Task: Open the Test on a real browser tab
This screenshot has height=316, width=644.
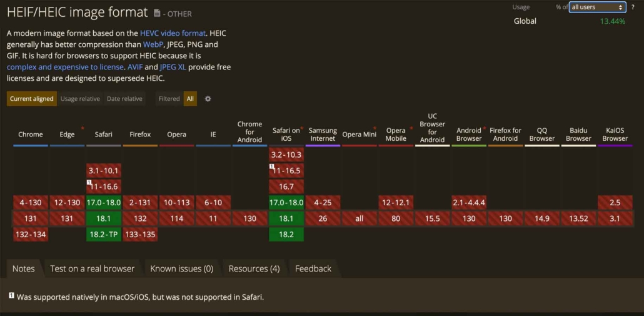Action: click(92, 268)
